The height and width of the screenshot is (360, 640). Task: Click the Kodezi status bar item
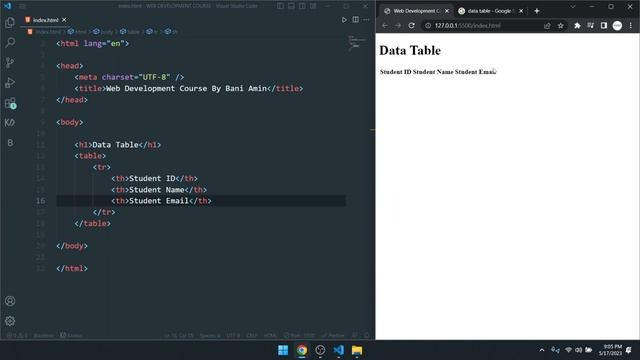click(x=71, y=336)
